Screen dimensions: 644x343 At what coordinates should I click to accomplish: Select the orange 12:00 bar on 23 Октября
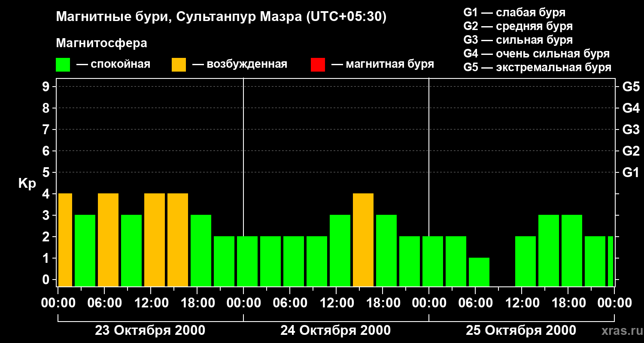[155, 240]
